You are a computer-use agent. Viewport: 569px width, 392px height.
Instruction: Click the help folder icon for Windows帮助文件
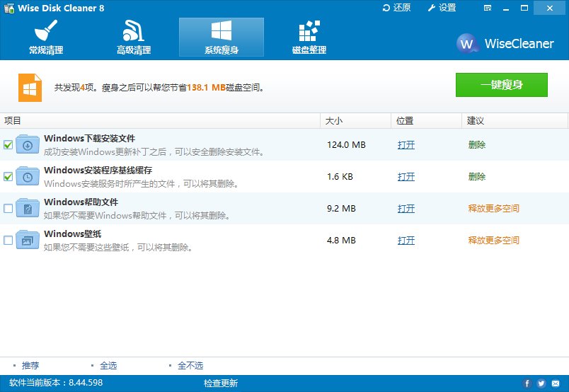[28, 208]
